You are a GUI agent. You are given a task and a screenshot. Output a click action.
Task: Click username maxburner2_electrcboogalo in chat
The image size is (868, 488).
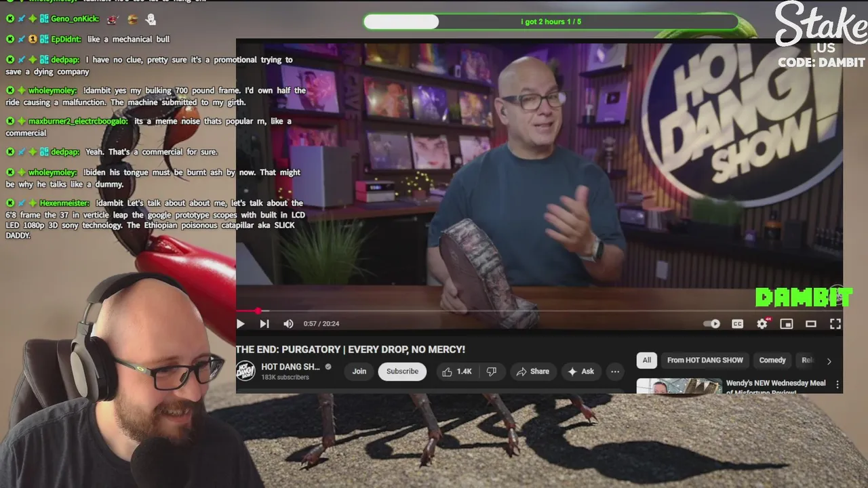78,121
